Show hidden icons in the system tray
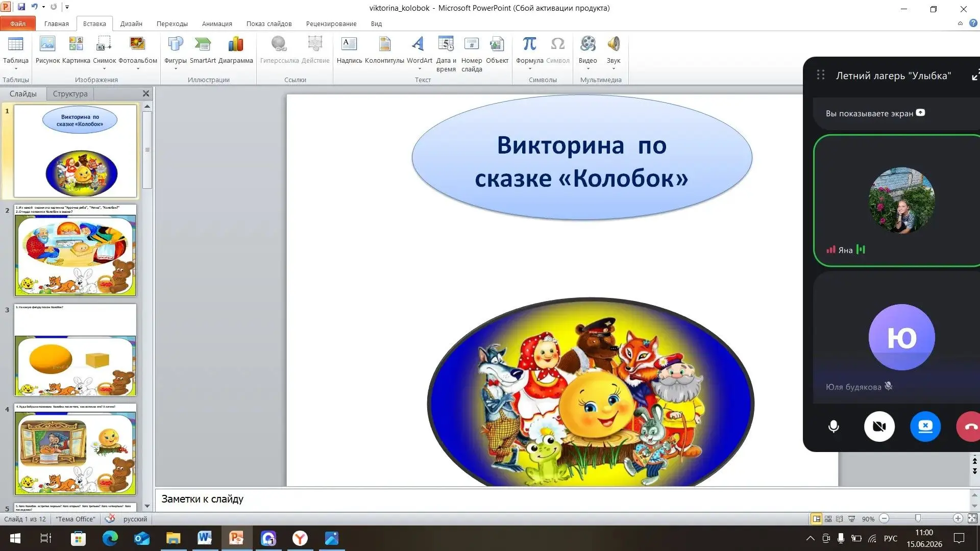The height and width of the screenshot is (551, 980). point(810,538)
